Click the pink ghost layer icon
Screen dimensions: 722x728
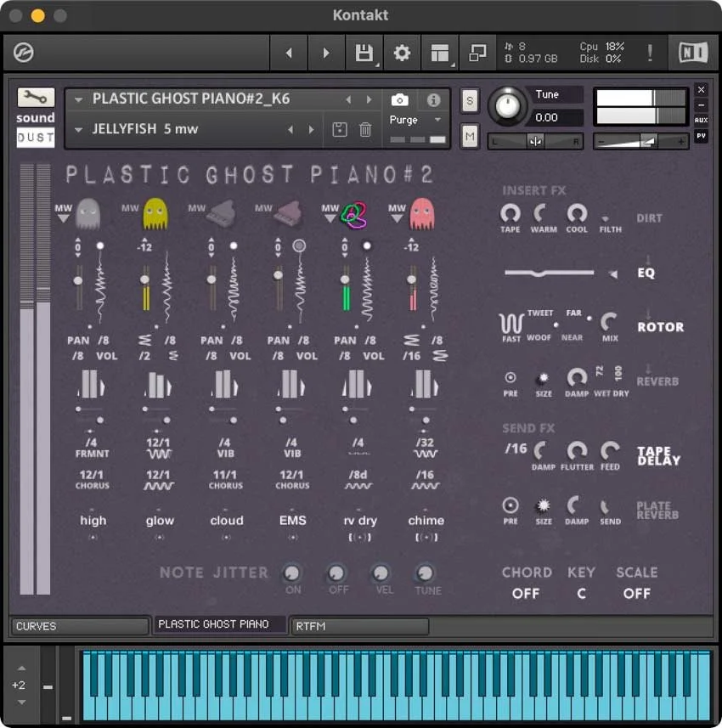422,213
